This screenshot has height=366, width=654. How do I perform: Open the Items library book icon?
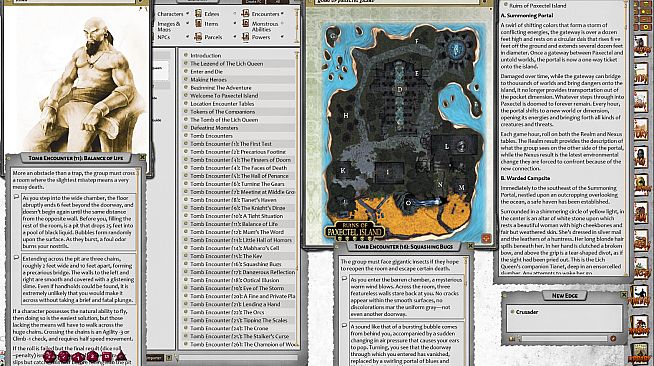click(x=199, y=24)
